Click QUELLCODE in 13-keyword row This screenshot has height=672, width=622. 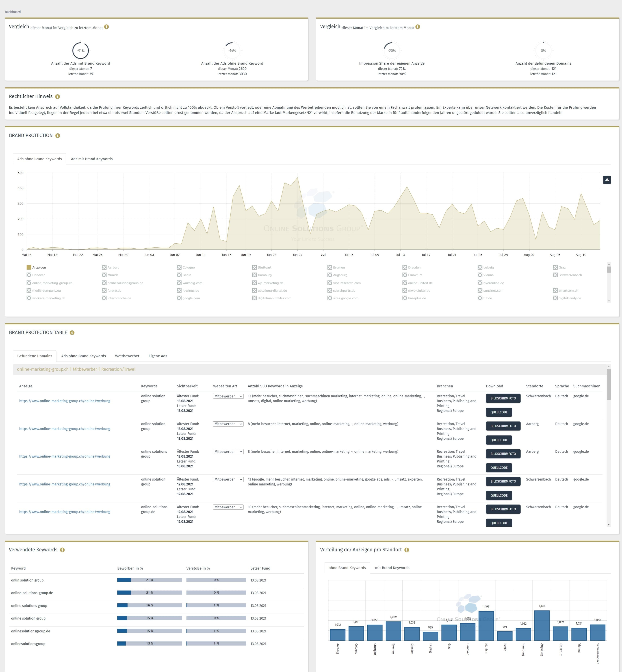click(499, 495)
